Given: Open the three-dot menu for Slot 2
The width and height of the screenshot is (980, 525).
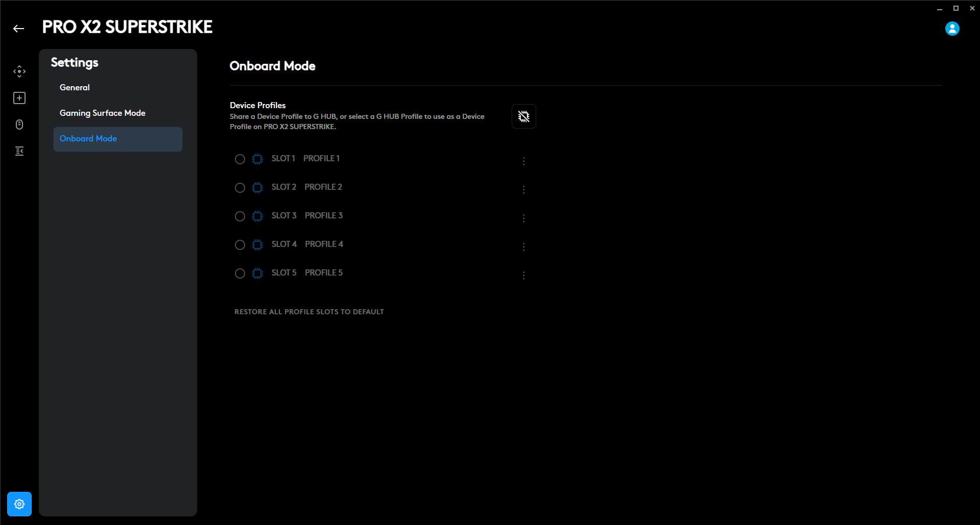Looking at the screenshot, I should click(x=523, y=190).
